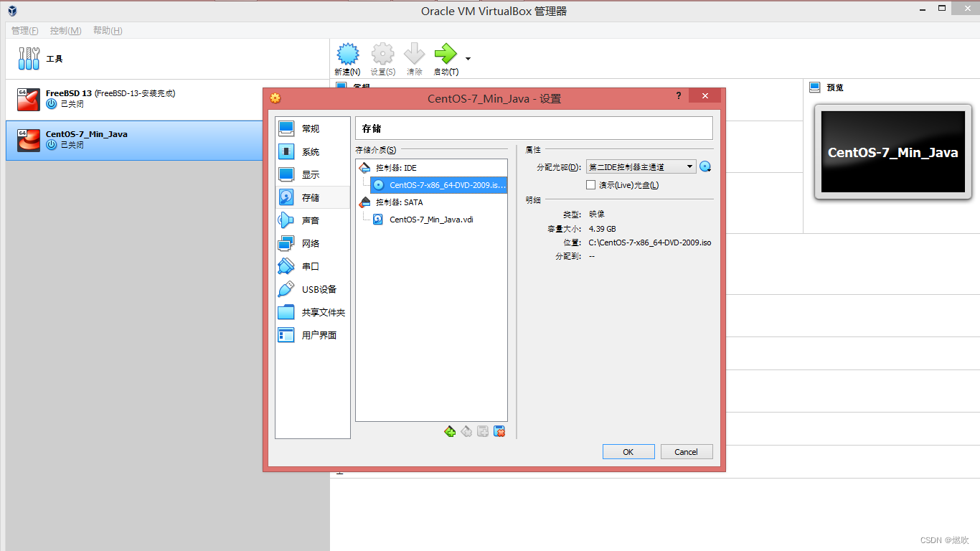980x551 pixels.
Task: Select 工具 (Tools) in the manager sidebar
Action: 166,59
